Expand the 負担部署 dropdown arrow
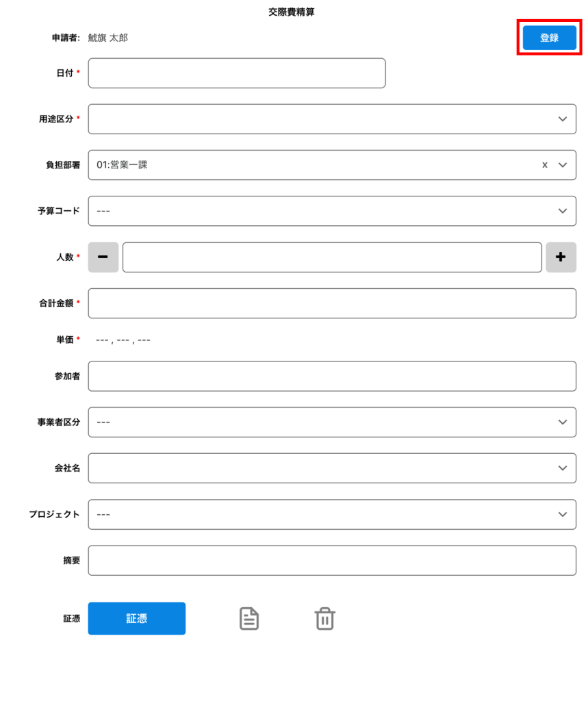This screenshot has width=588, height=701. 563,165
